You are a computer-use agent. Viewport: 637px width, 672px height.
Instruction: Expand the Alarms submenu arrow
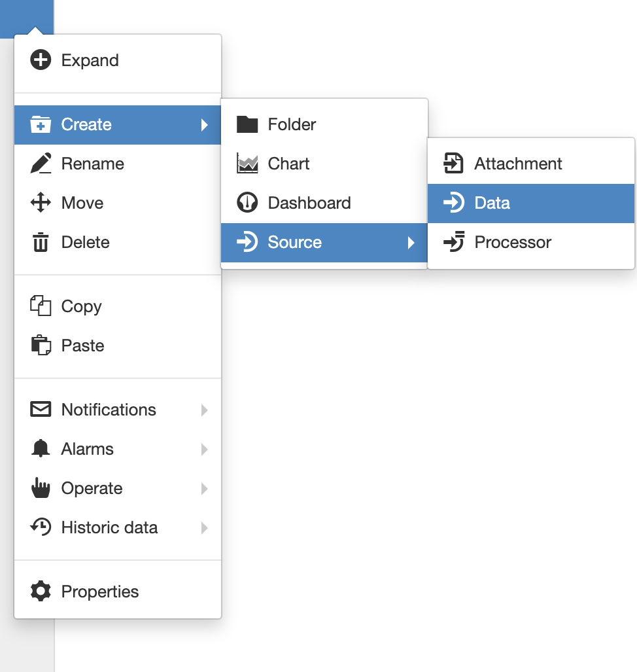(x=205, y=450)
